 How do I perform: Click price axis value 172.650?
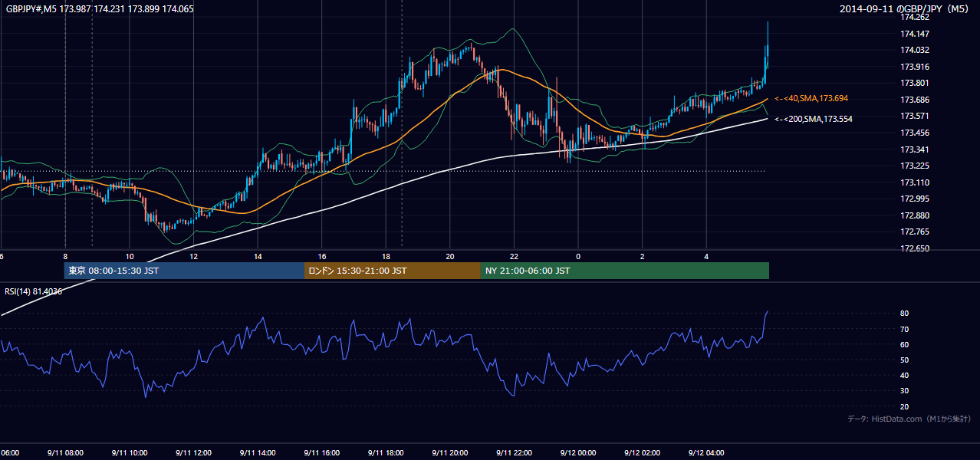[x=914, y=248]
